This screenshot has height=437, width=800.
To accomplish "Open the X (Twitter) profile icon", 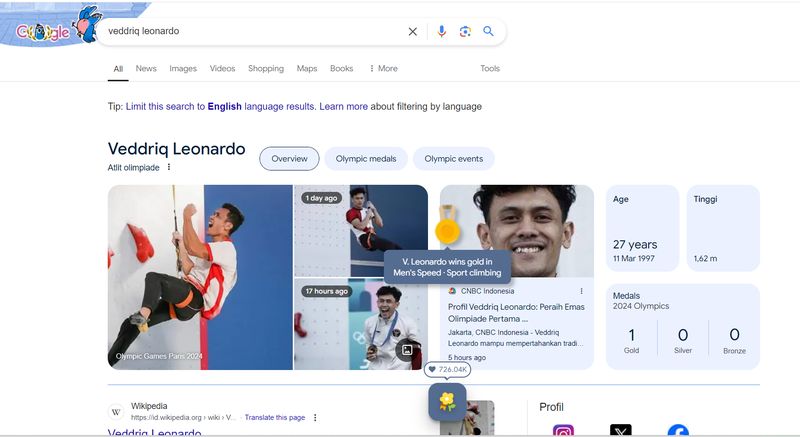I will coord(621,431).
